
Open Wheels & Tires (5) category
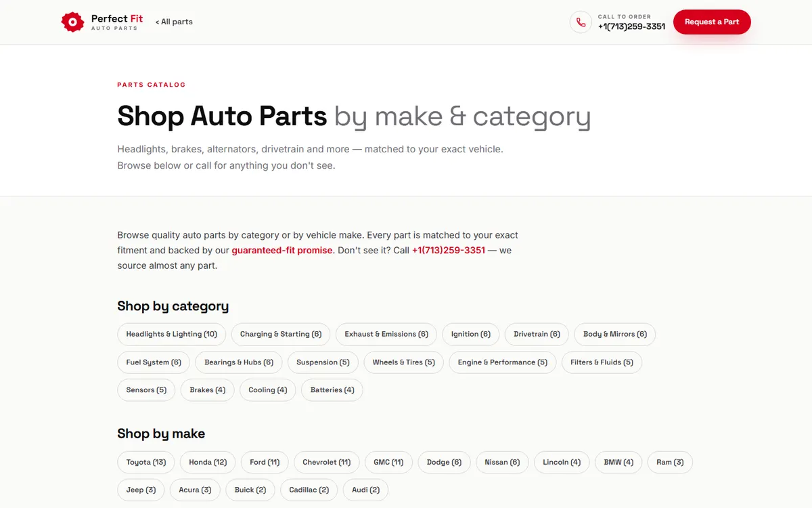click(404, 362)
